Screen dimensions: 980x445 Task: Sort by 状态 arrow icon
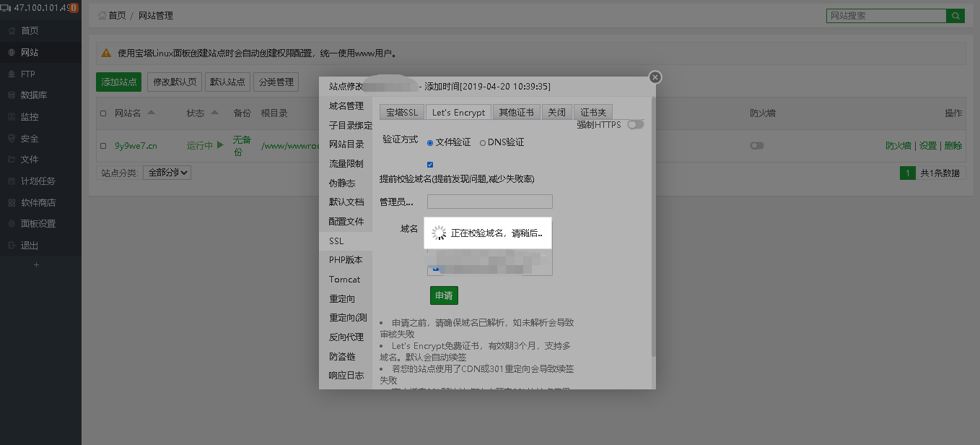(214, 113)
